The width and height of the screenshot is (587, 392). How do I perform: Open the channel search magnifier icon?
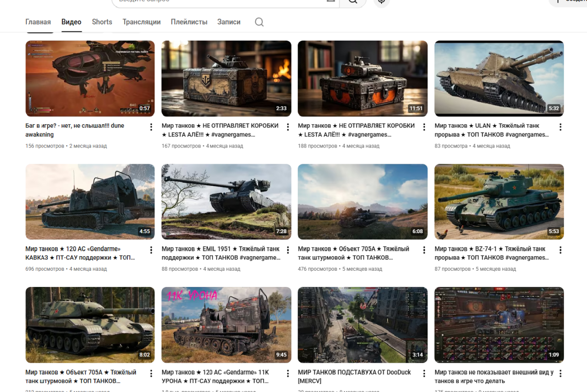259,22
